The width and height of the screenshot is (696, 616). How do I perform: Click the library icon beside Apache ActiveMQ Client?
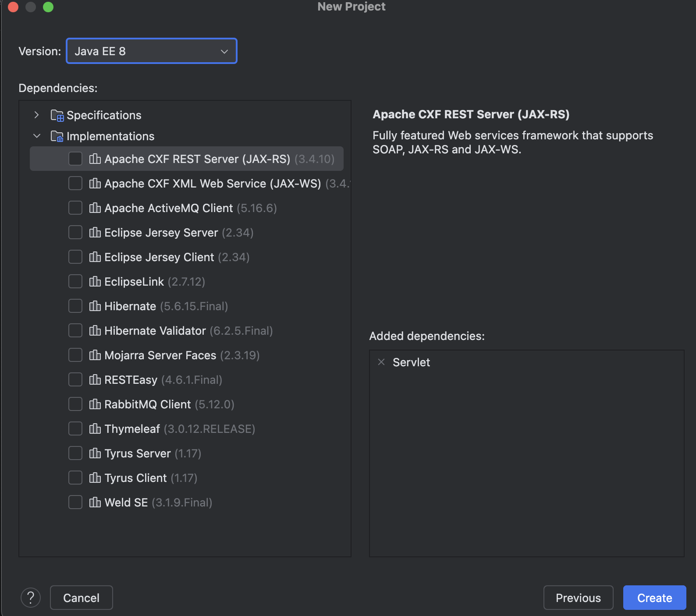(95, 208)
